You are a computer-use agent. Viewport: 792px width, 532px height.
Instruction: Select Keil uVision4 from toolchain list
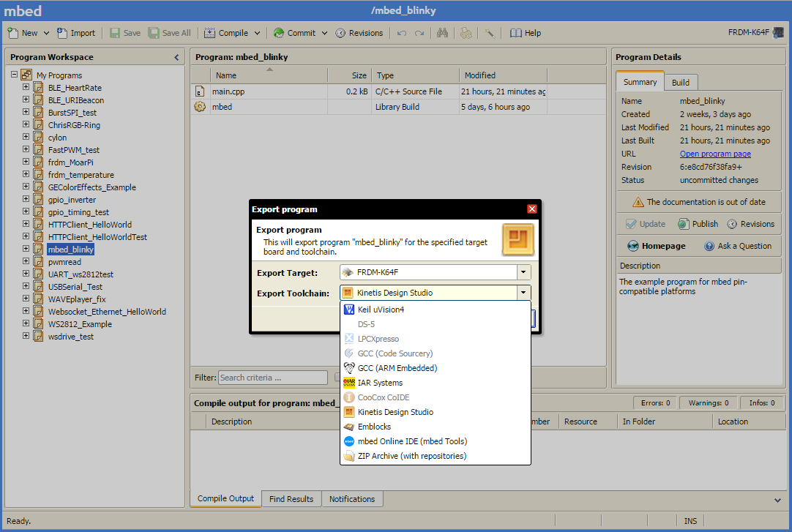tap(381, 310)
